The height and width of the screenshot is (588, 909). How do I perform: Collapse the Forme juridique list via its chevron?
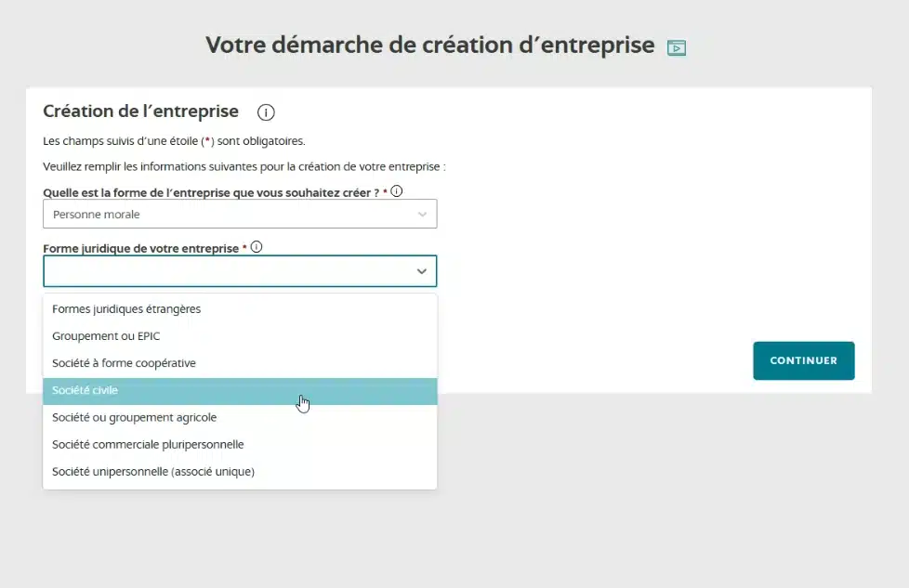coord(421,270)
